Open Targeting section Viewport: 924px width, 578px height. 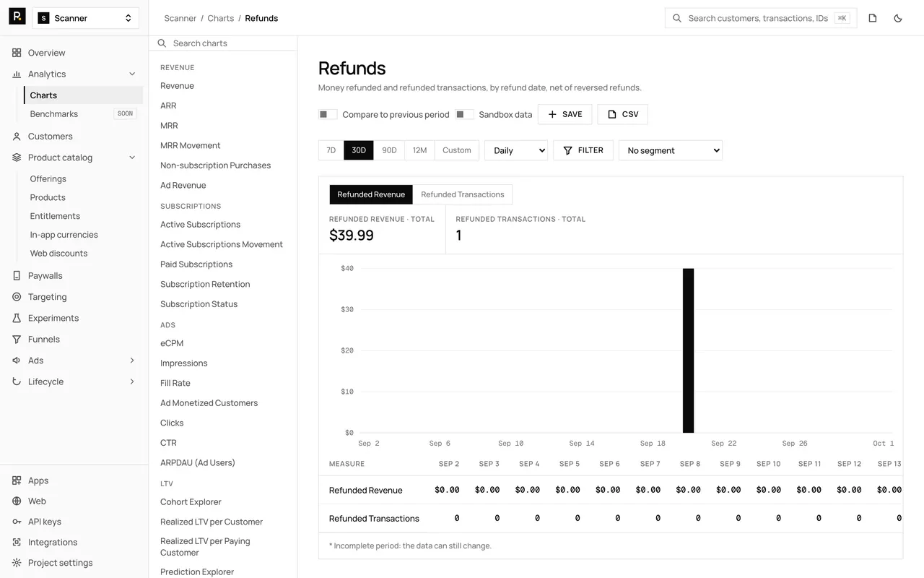pos(47,297)
